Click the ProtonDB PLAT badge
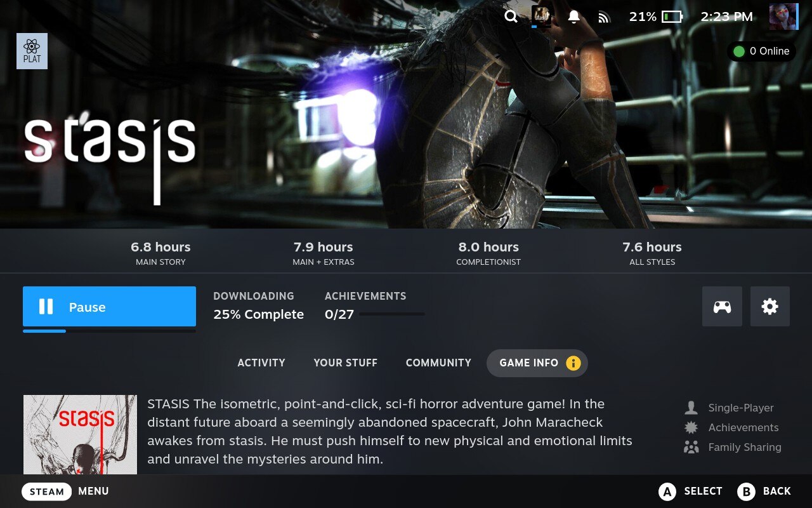 click(32, 51)
